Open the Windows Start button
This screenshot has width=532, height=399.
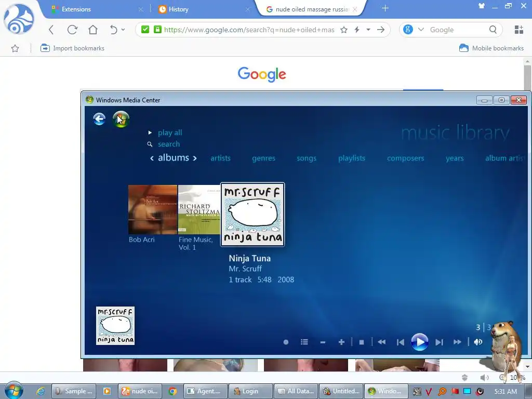point(14,391)
